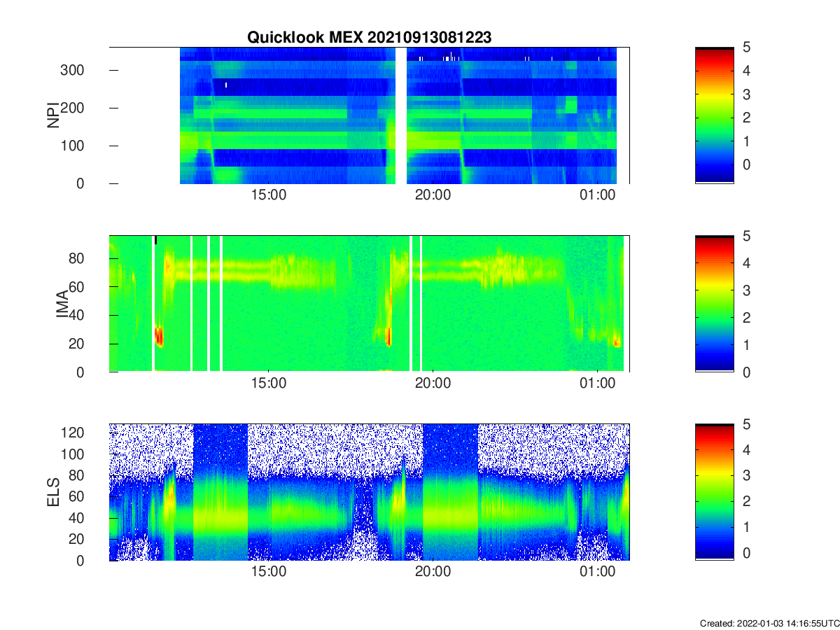840x630 pixels.
Task: Click the NPI spectrogram panel
Action: 370,115
